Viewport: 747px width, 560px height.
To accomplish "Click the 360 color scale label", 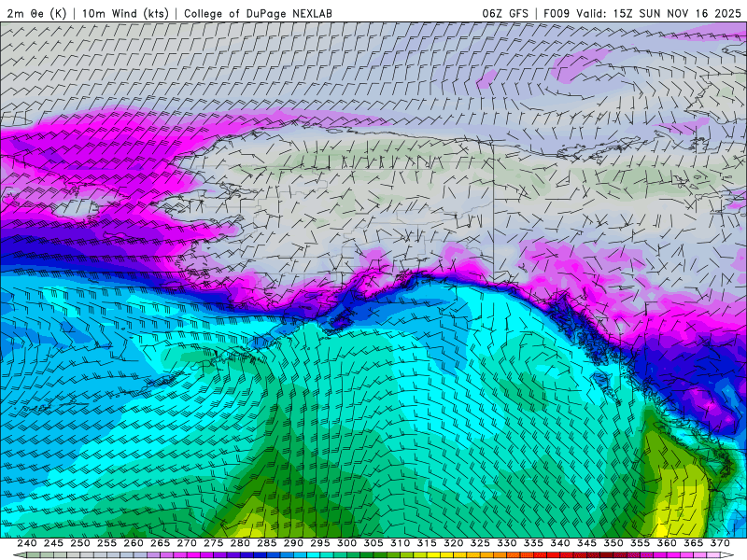I will coord(667,543).
